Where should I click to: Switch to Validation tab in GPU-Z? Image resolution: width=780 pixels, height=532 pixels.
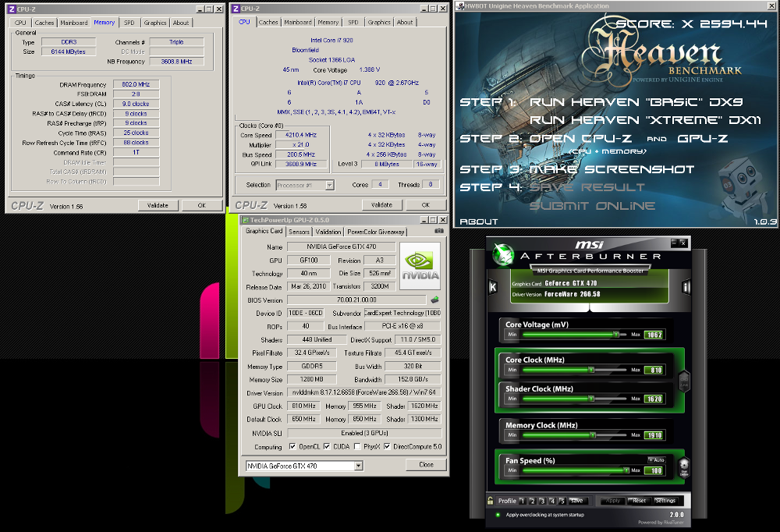pyautogui.click(x=328, y=232)
